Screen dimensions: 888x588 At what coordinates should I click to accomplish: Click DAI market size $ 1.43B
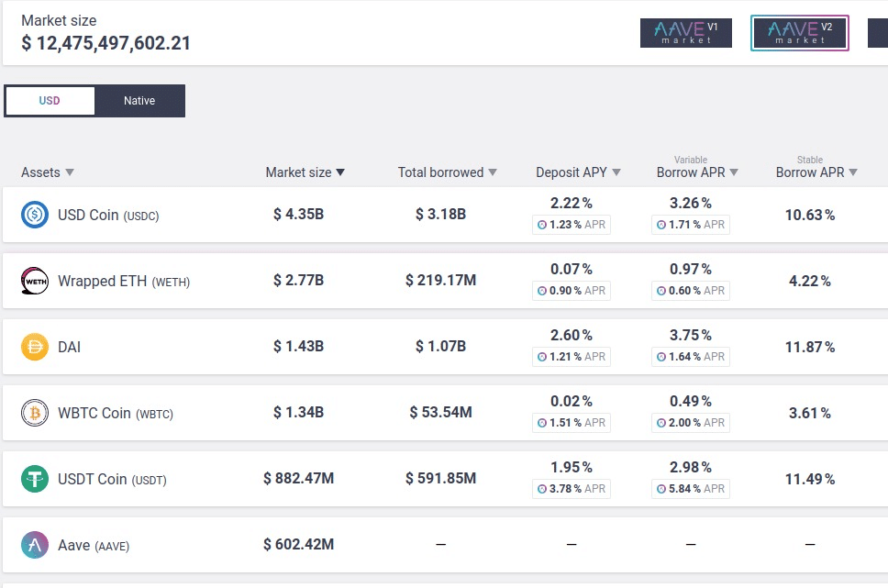click(298, 346)
